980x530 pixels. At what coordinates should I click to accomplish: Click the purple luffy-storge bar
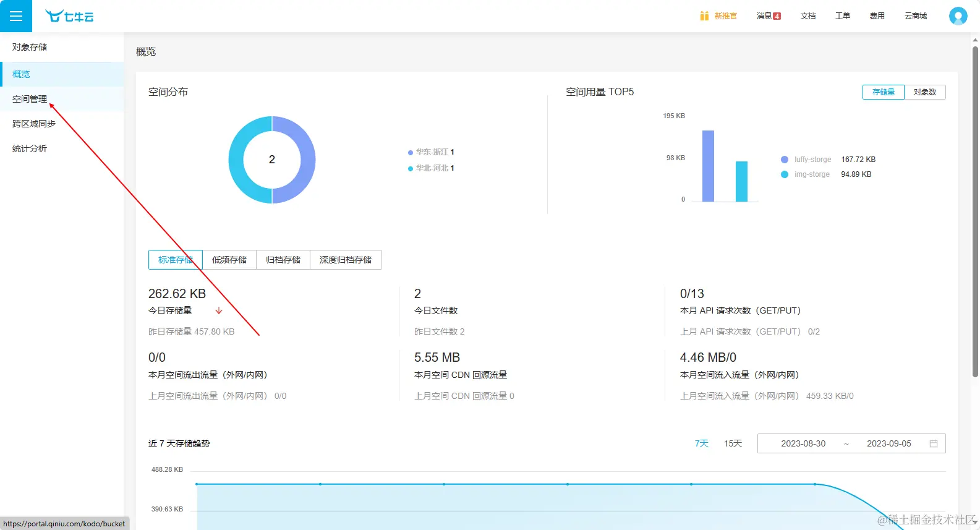pos(709,166)
